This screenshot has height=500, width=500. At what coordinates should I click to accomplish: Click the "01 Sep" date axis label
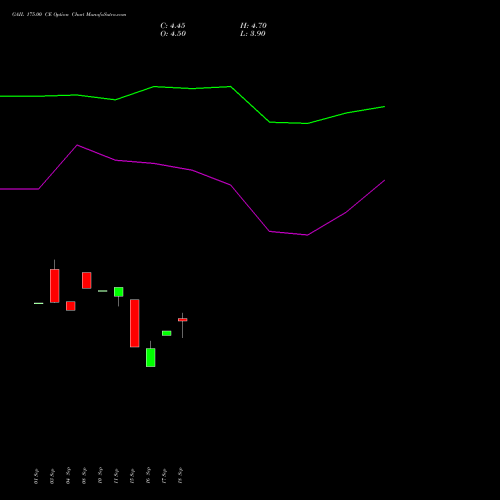[x=36, y=476]
